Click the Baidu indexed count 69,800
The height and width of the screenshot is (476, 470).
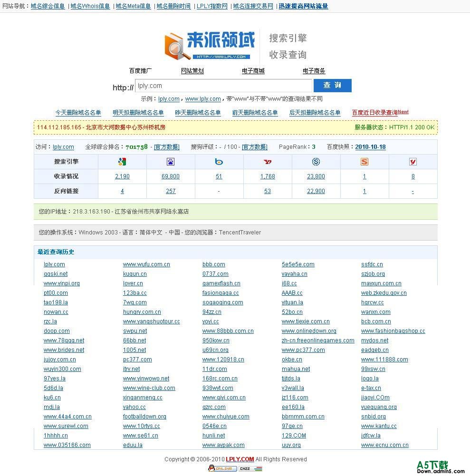pyautogui.click(x=171, y=176)
